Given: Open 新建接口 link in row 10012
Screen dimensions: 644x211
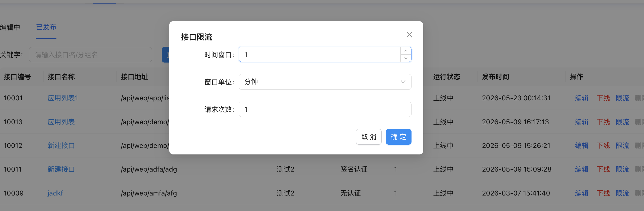Looking at the screenshot, I should pos(61,145).
